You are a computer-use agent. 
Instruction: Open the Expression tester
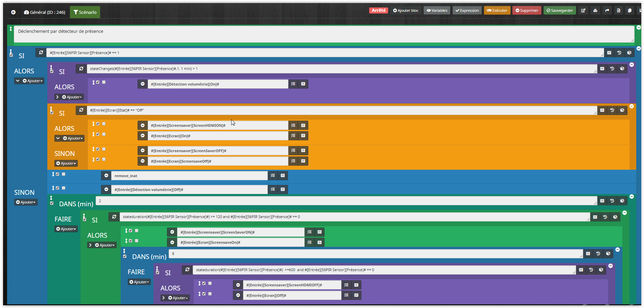(467, 10)
